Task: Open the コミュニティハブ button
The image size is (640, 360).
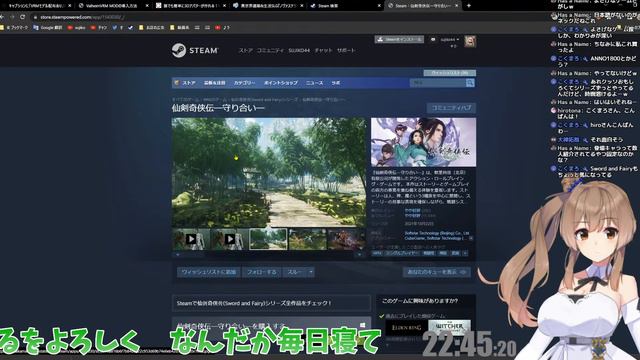Action: coord(451,108)
